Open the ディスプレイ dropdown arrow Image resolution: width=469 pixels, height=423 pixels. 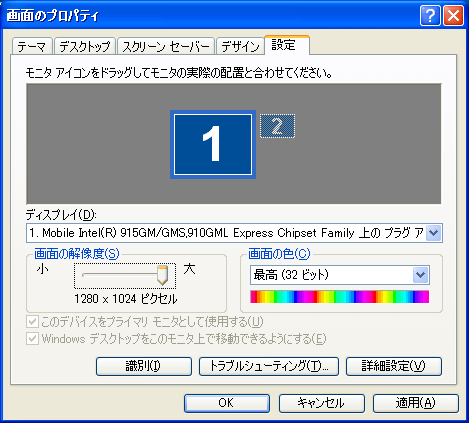433,233
